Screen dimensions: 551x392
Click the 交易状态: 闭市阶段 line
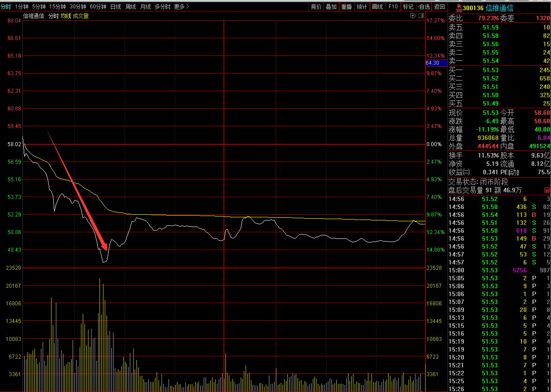tap(478, 182)
